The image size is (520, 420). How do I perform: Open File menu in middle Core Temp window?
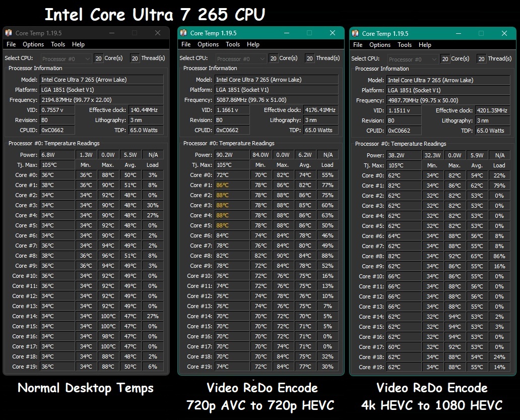pyautogui.click(x=186, y=44)
